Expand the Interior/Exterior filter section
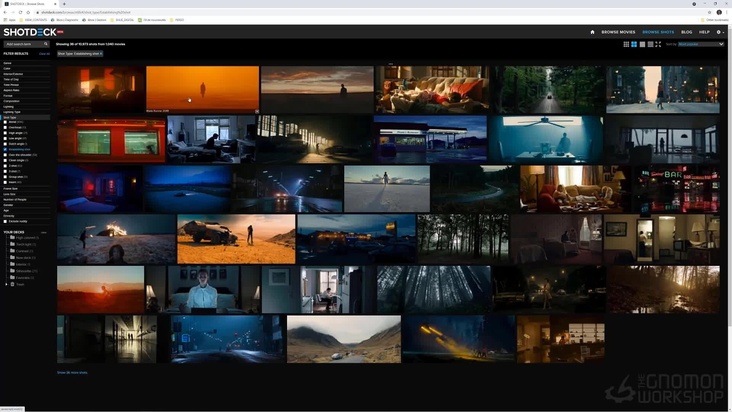The height and width of the screenshot is (412, 732). [26, 74]
